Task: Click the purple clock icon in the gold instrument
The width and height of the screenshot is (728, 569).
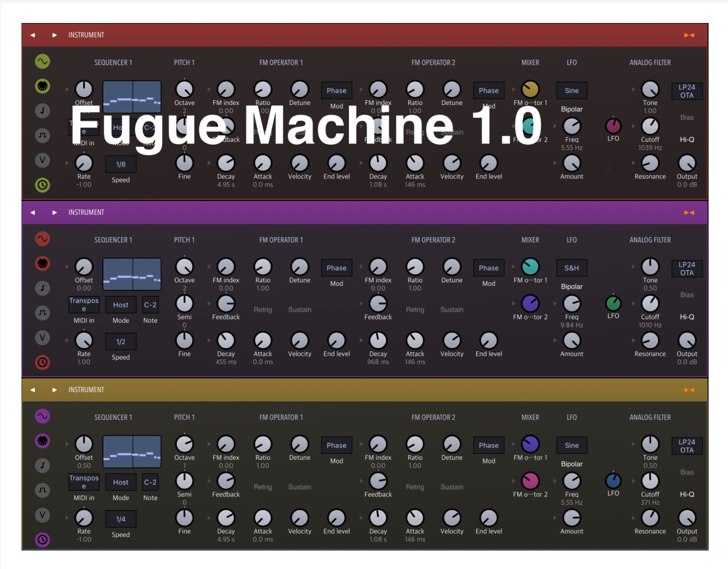Action: [x=42, y=539]
